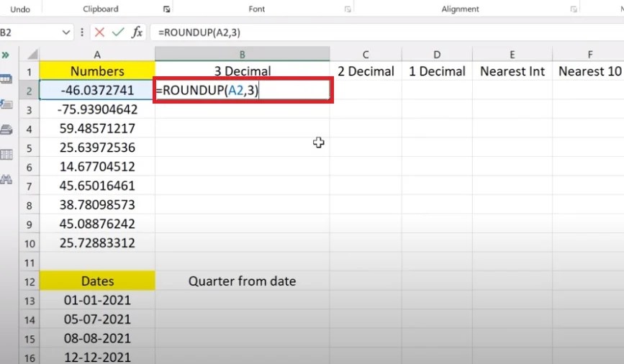Cancel the formula entry with the X icon
The height and width of the screenshot is (364, 624).
(x=99, y=32)
